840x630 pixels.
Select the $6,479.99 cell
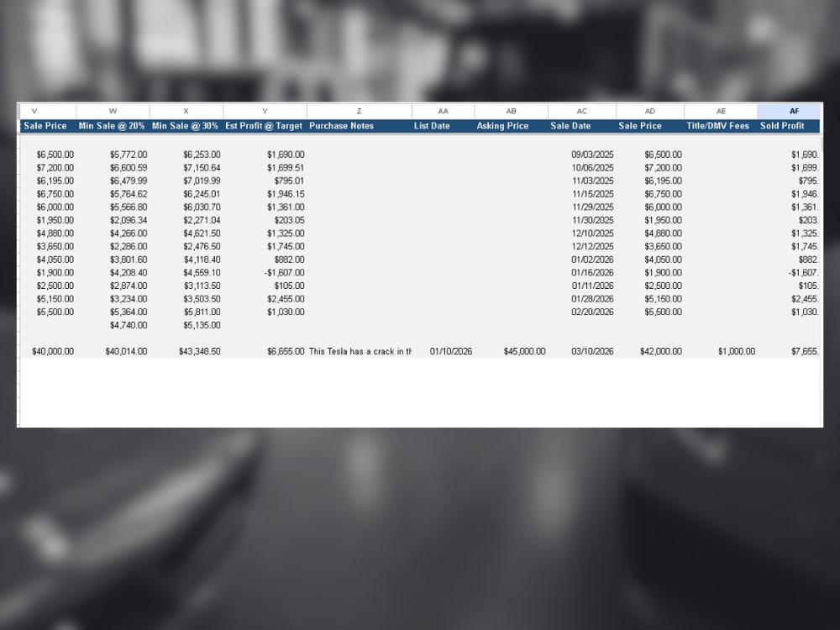113,181
